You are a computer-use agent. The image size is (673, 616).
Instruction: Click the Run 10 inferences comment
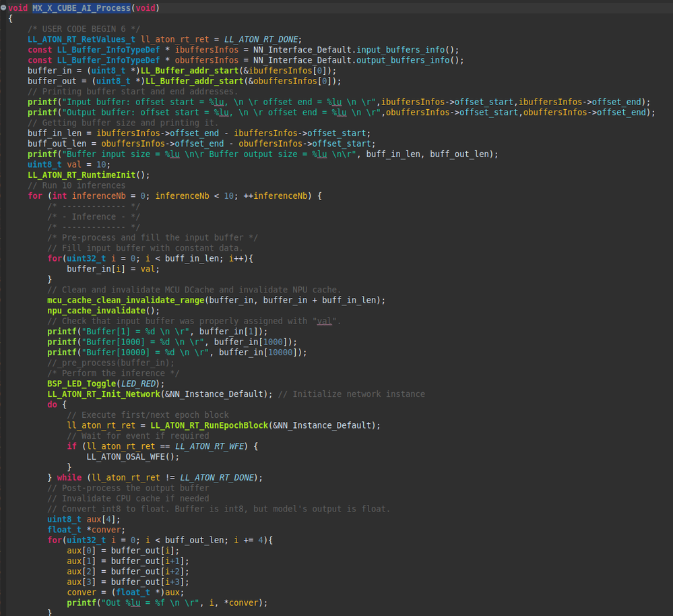point(76,185)
